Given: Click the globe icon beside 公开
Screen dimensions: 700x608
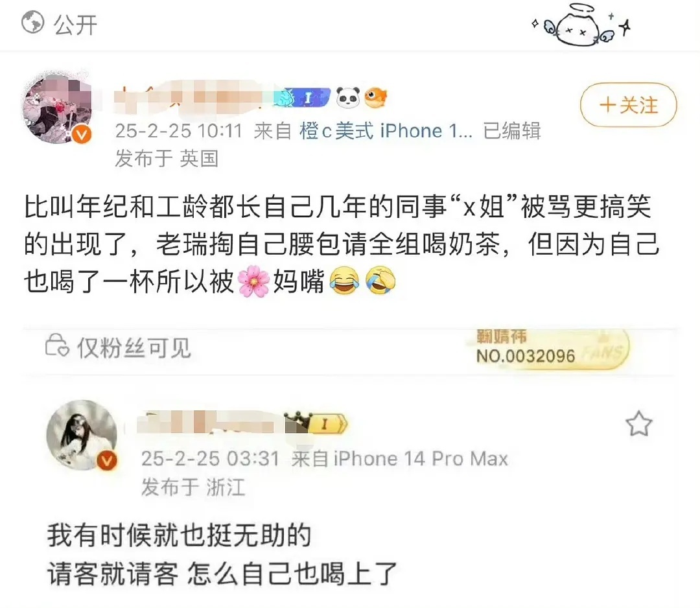Looking at the screenshot, I should pos(33,22).
